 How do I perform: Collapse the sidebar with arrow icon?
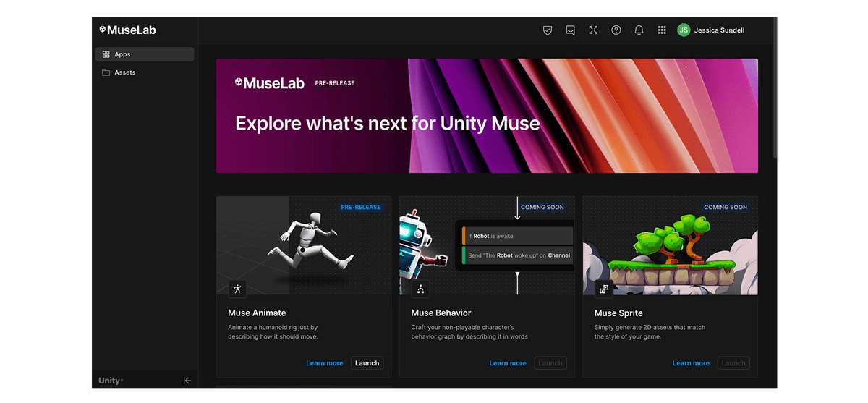click(187, 381)
